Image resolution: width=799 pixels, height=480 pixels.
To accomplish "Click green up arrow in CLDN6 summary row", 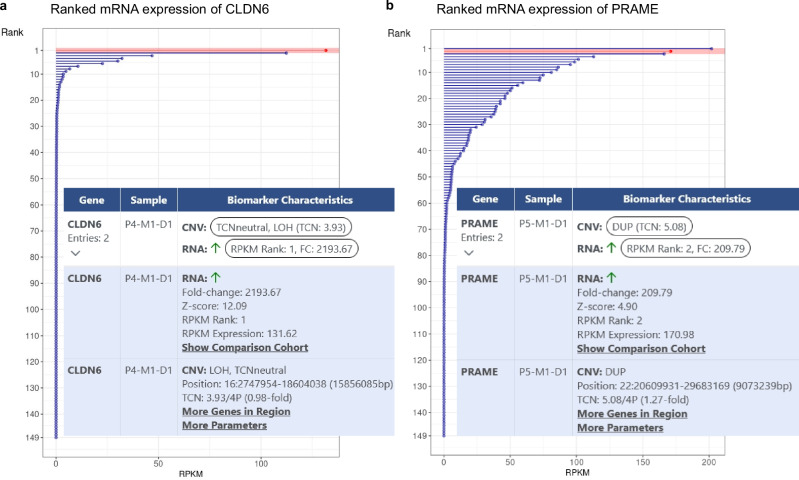I will tap(216, 248).
